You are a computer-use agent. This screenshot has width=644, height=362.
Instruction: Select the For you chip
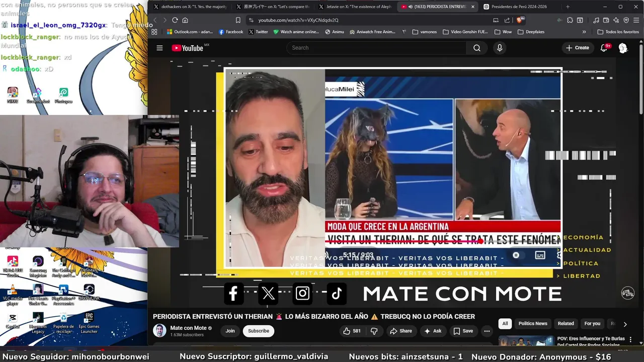pyautogui.click(x=592, y=324)
